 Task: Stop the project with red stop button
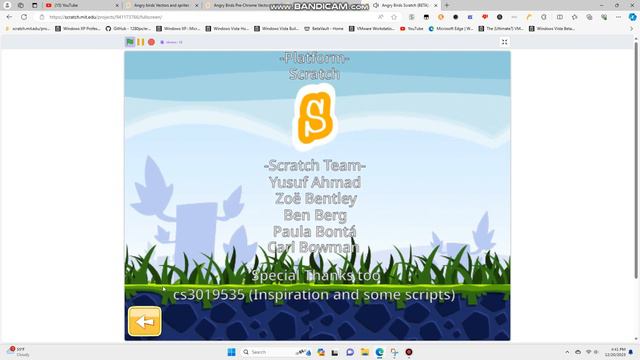click(151, 42)
